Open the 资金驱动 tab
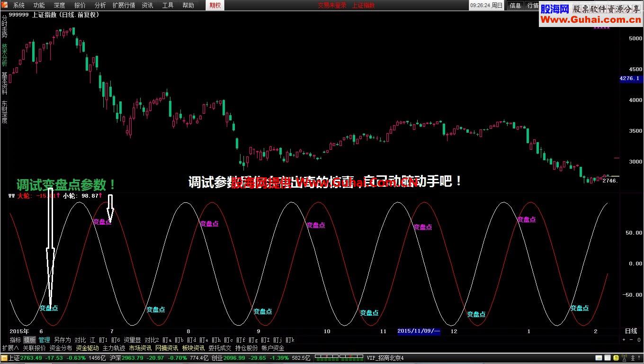Image resolution: width=644 pixels, height=364 pixels. point(87,348)
